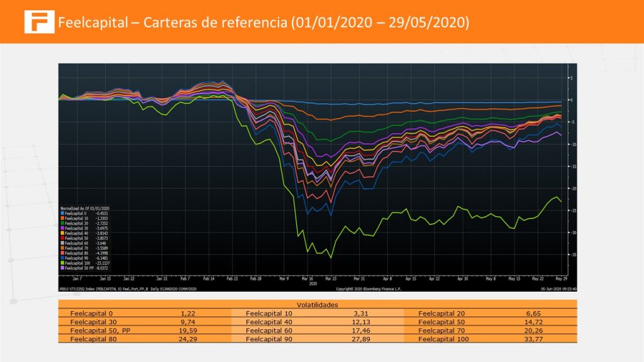Click the 9,74 volatility value
The height and width of the screenshot is (362, 644).
tap(188, 322)
